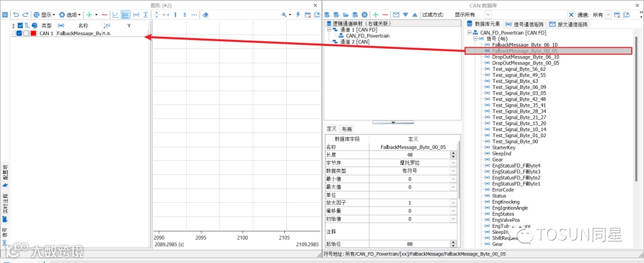Click the palette icon in signal list header

35,26
